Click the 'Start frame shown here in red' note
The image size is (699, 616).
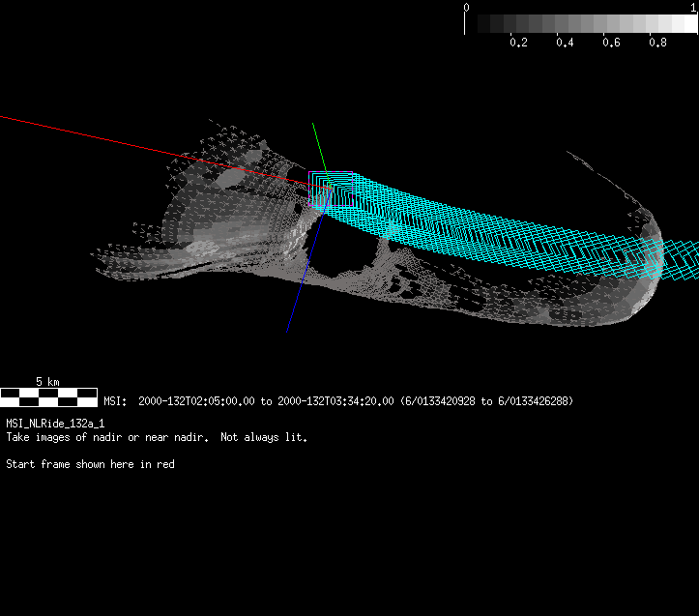pyautogui.click(x=90, y=464)
